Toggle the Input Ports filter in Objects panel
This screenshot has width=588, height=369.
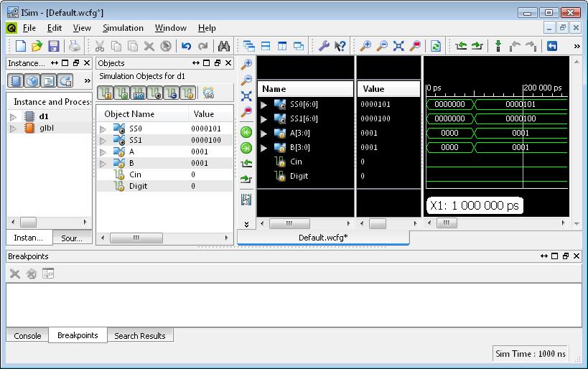tap(106, 93)
